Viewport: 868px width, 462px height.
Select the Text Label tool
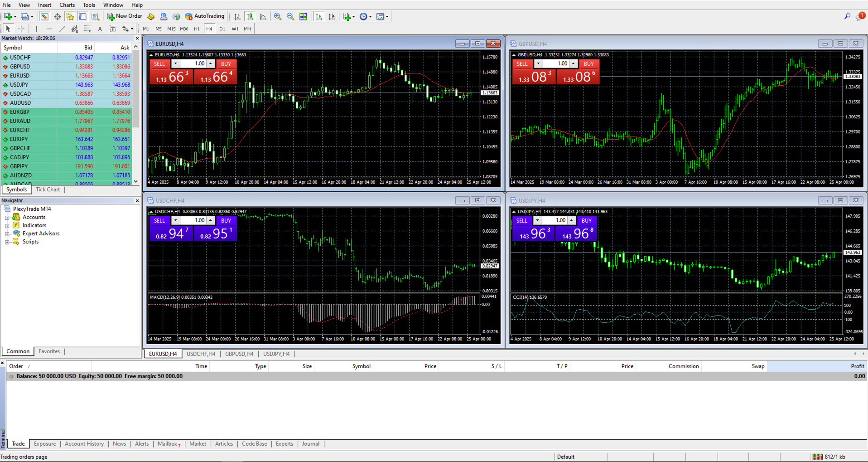coord(113,29)
